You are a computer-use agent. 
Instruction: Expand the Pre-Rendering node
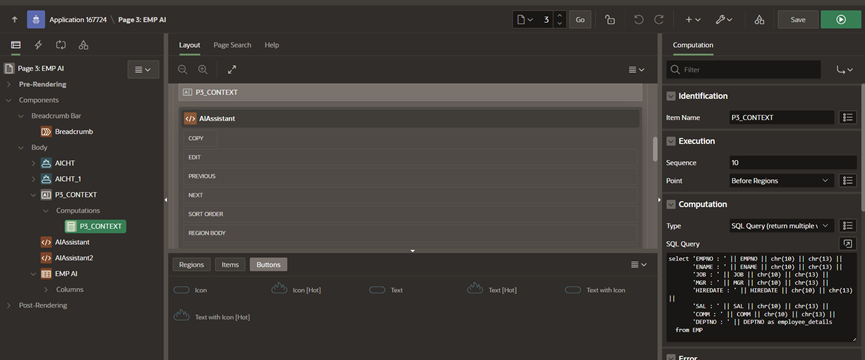click(x=8, y=84)
